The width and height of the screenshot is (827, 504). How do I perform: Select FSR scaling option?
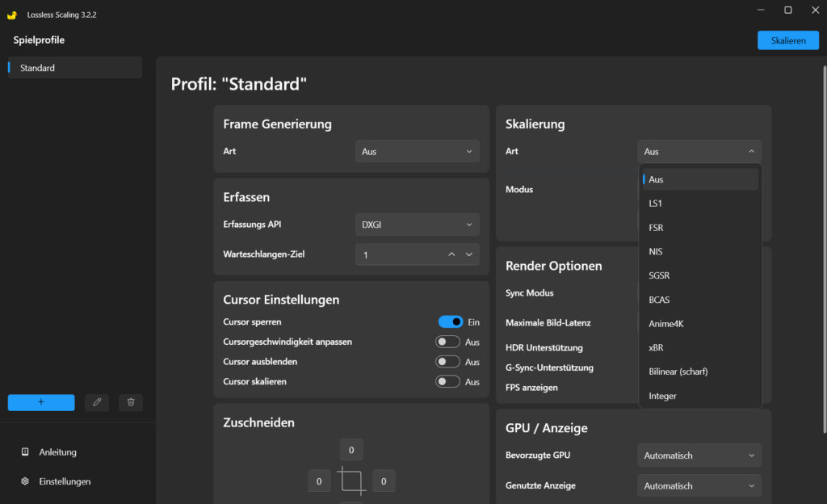[x=700, y=228]
